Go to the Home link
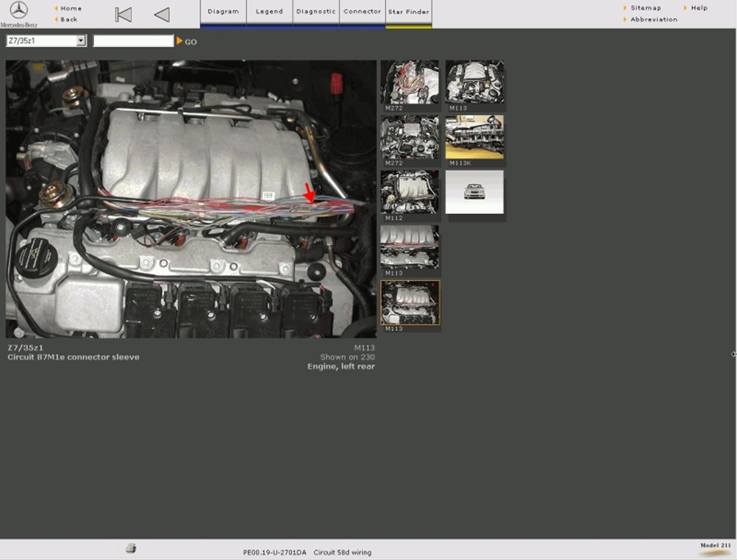 [x=71, y=8]
